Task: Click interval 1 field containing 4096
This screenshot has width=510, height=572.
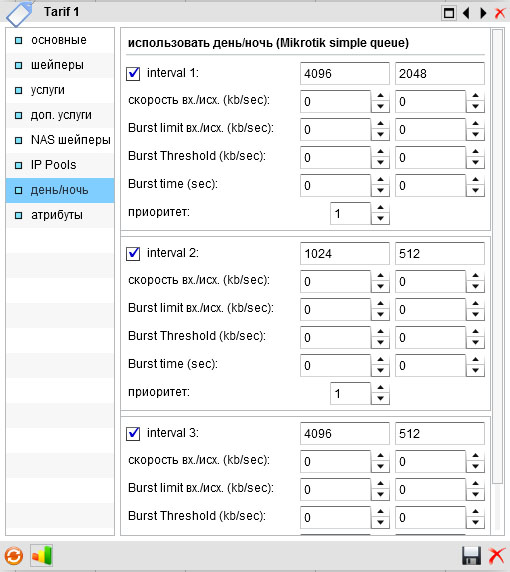Action: [x=345, y=73]
